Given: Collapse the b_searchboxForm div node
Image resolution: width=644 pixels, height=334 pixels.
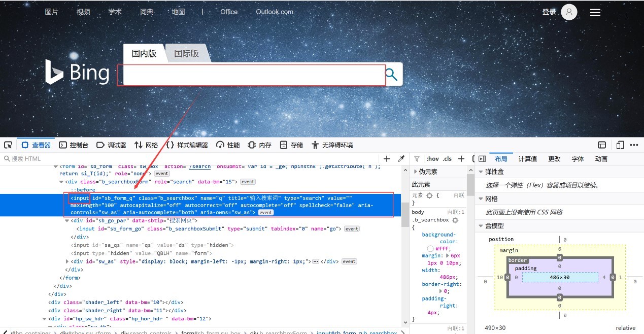Looking at the screenshot, I should (x=62, y=182).
